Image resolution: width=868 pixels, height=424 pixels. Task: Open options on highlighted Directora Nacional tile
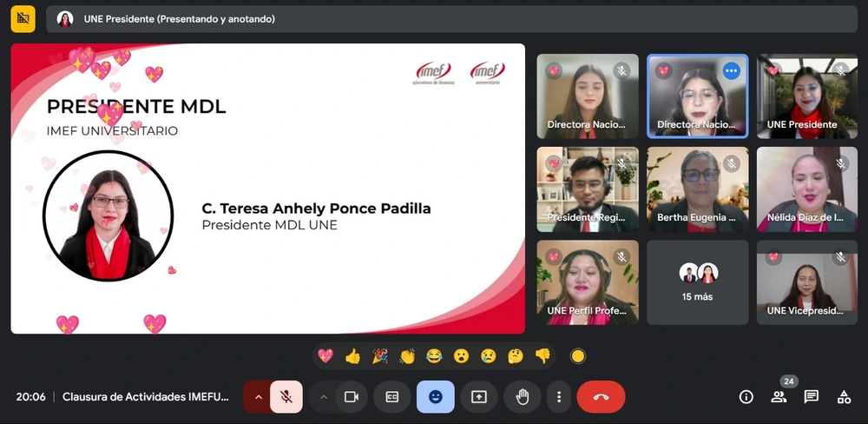pyautogui.click(x=732, y=71)
